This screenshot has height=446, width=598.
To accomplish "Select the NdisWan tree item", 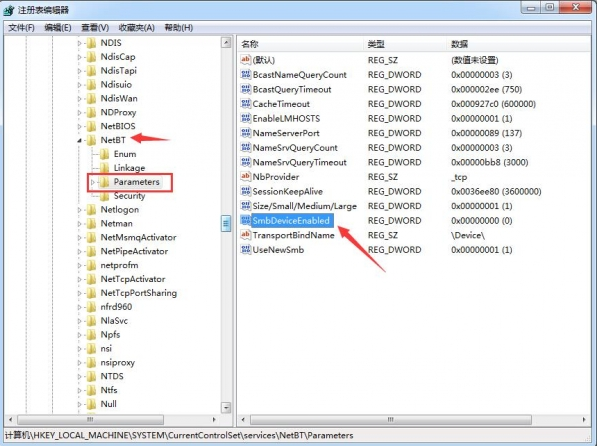I will click(x=119, y=98).
